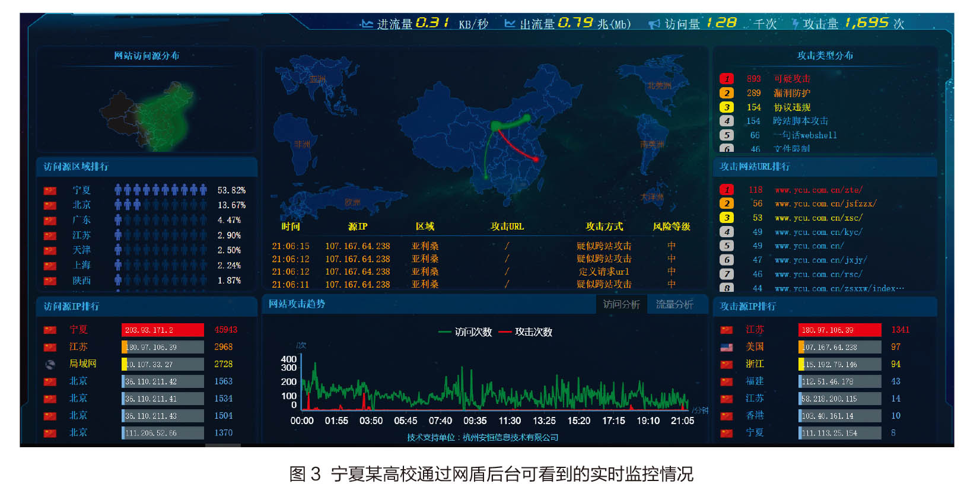980x500 pixels.
Task: Click the outbound traffic 出流量 chart icon
Action: [x=510, y=24]
